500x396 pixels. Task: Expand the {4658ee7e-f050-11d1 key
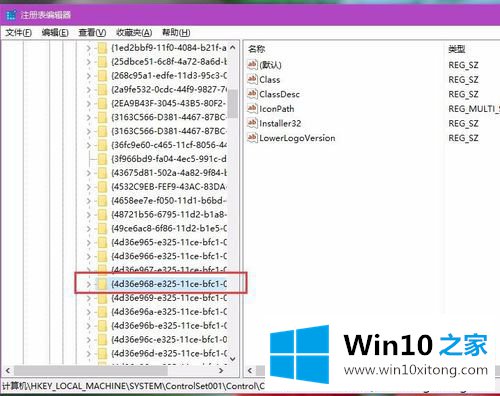click(88, 201)
